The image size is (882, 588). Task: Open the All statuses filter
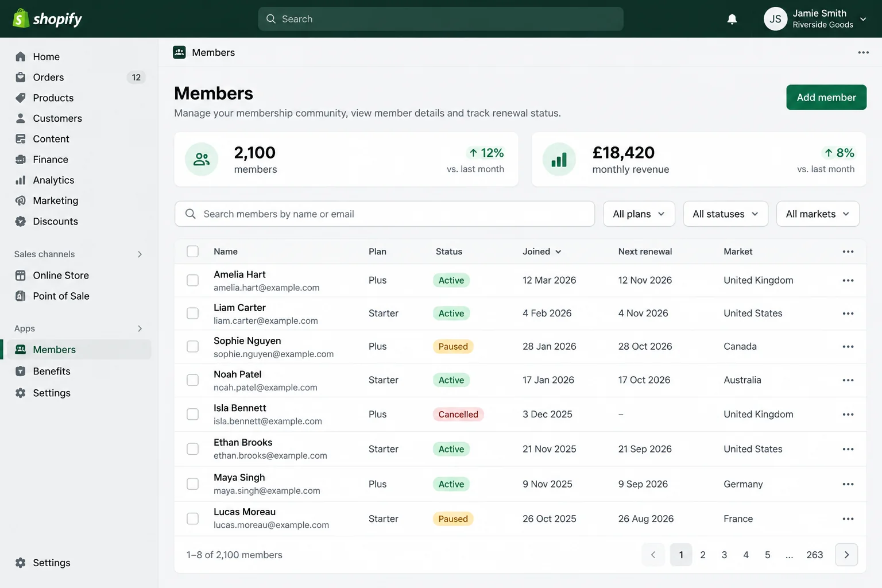[x=726, y=214]
